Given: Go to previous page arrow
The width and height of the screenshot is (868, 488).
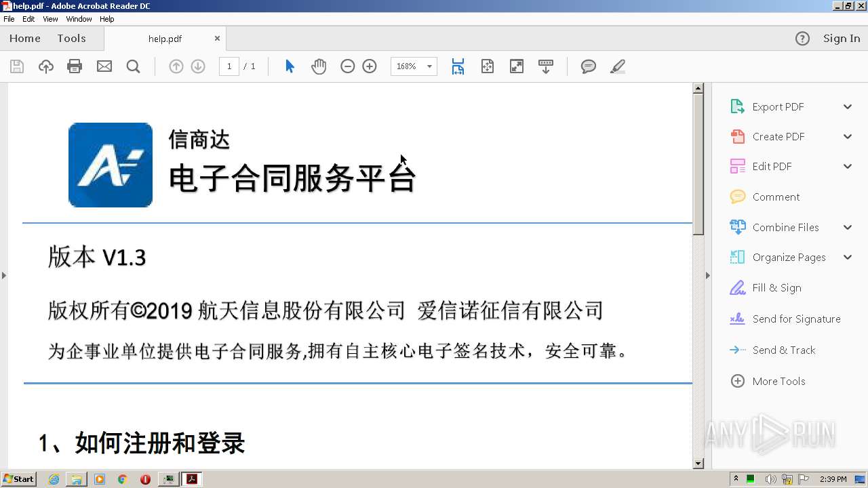Looking at the screenshot, I should click(176, 66).
